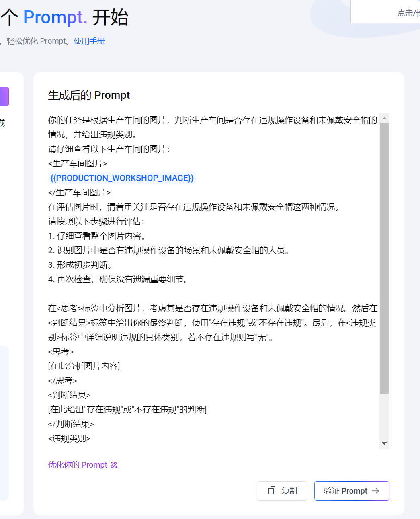Click the line "请按照以下步骤进行评估："
Image resolution: width=420 pixels, height=519 pixels.
(96, 222)
